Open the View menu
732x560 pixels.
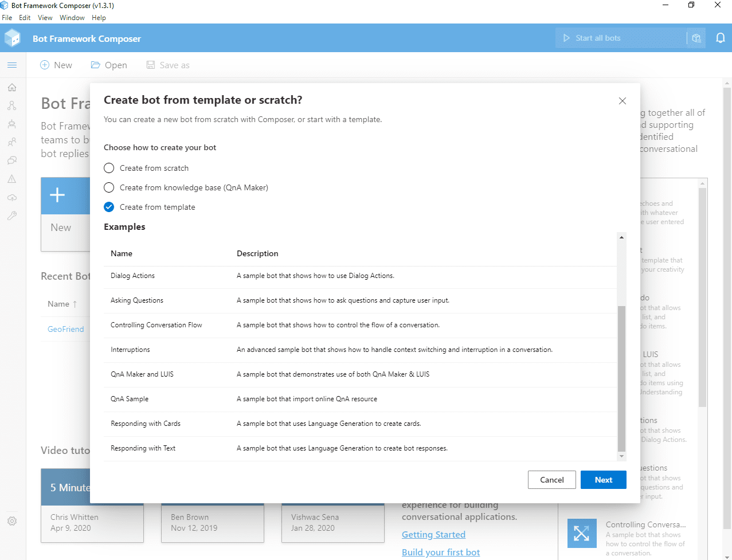[45, 18]
